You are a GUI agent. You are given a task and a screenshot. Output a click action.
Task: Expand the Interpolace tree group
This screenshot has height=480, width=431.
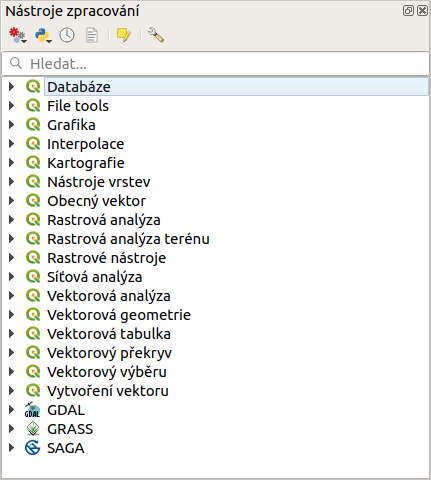point(11,144)
